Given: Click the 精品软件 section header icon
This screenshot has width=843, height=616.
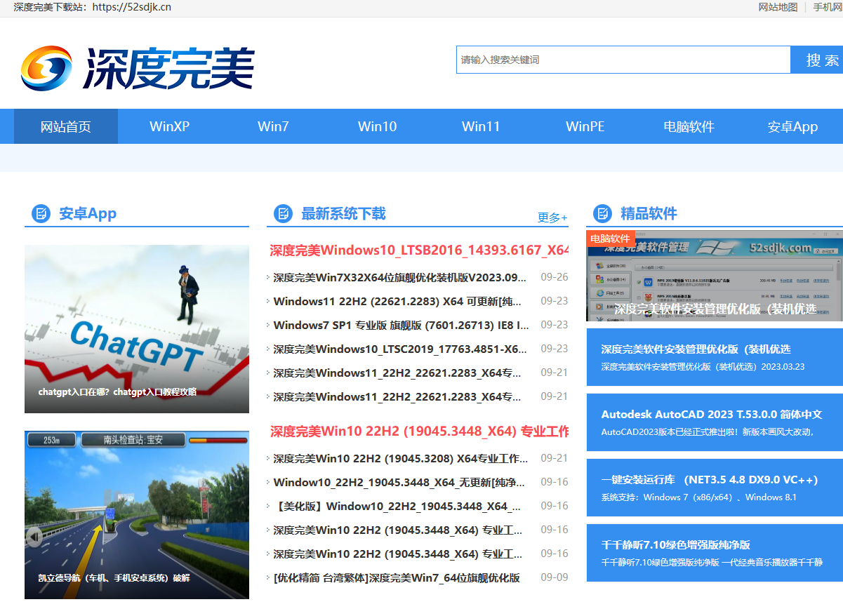Looking at the screenshot, I should pyautogui.click(x=602, y=213).
